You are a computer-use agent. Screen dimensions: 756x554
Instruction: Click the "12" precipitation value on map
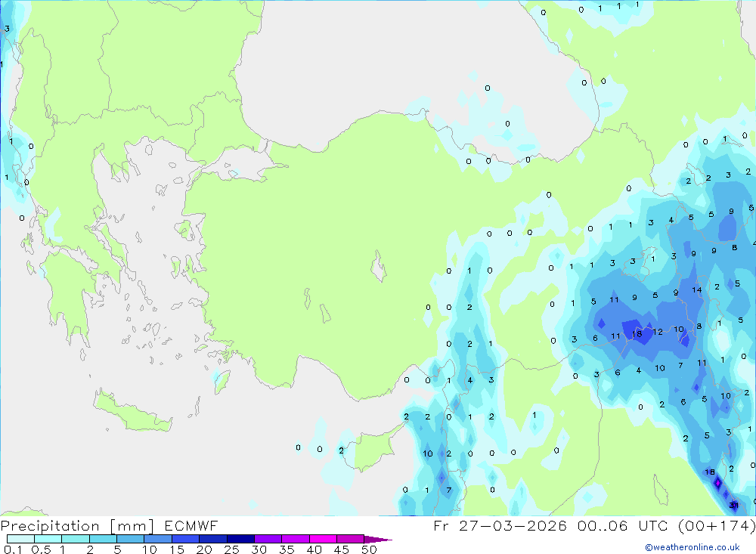coord(658,332)
